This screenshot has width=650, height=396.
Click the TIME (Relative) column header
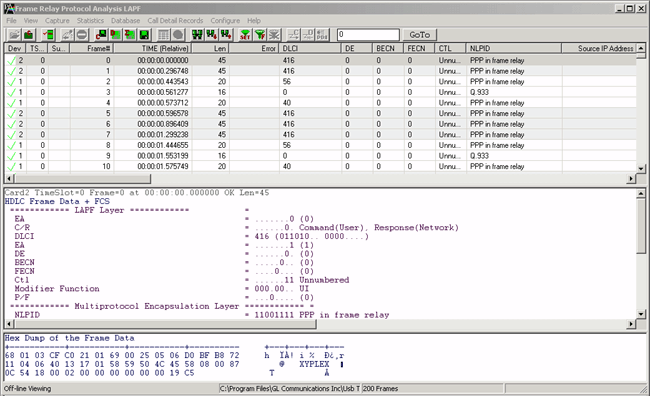[x=153, y=49]
